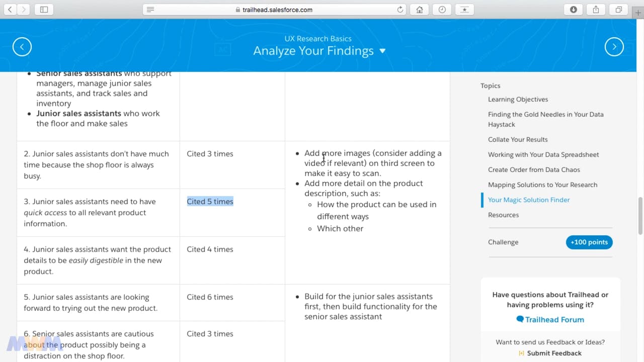Show downloads with the download arrow icon

(573, 10)
